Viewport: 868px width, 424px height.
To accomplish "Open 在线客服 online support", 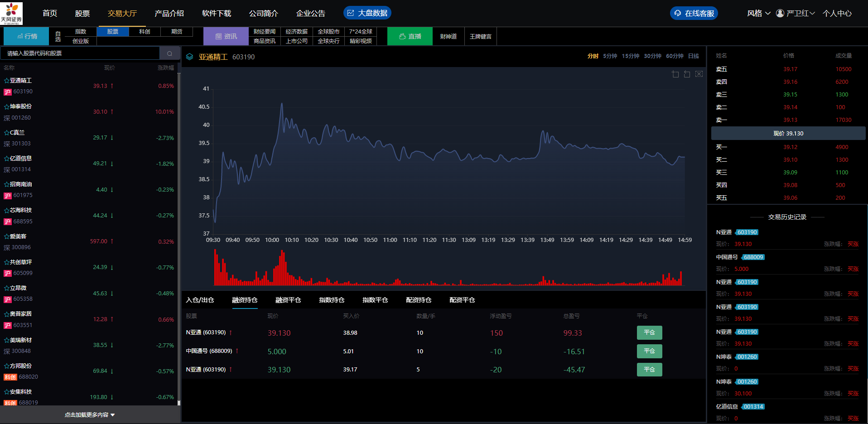I will [694, 13].
